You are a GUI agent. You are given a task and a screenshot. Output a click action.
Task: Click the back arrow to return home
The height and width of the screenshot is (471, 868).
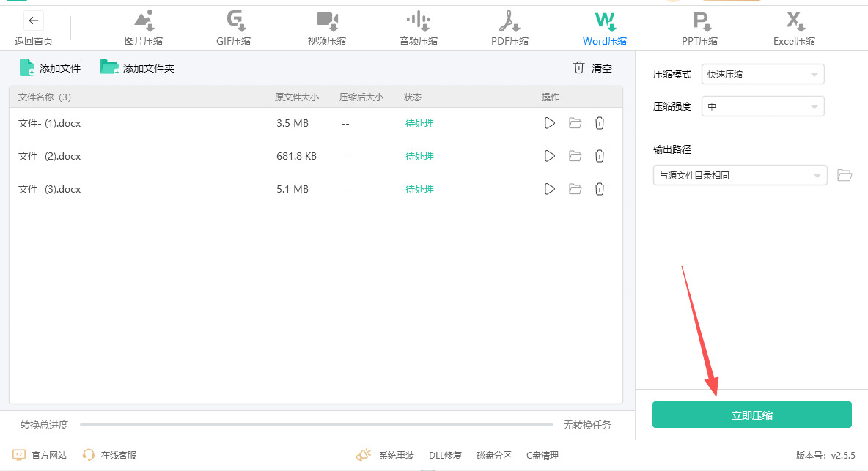coord(33,21)
